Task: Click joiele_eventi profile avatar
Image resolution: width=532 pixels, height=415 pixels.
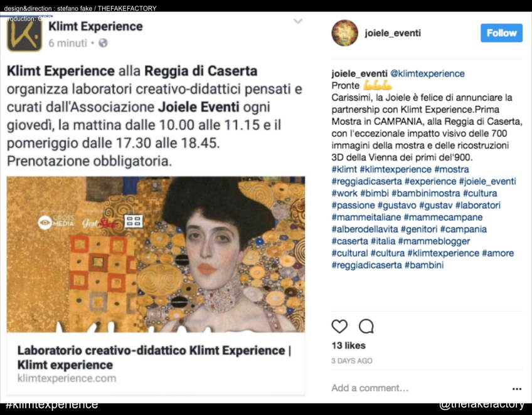Action: tap(344, 33)
